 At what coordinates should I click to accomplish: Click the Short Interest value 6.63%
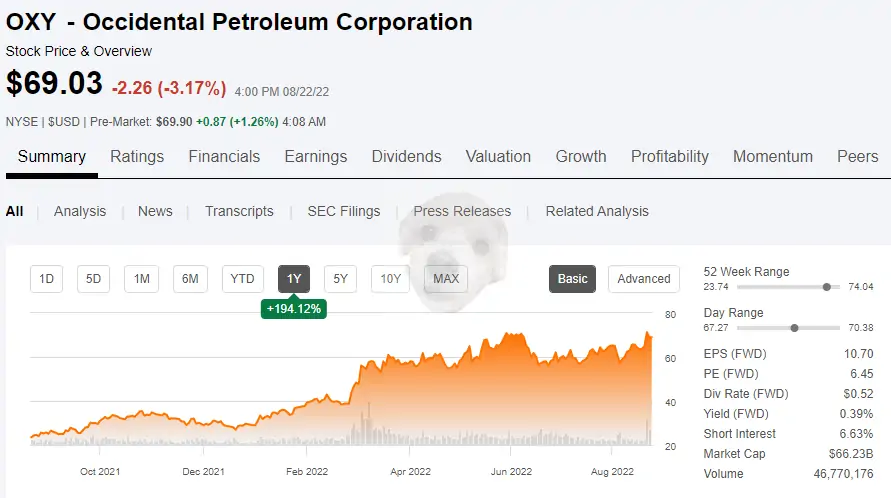(856, 434)
